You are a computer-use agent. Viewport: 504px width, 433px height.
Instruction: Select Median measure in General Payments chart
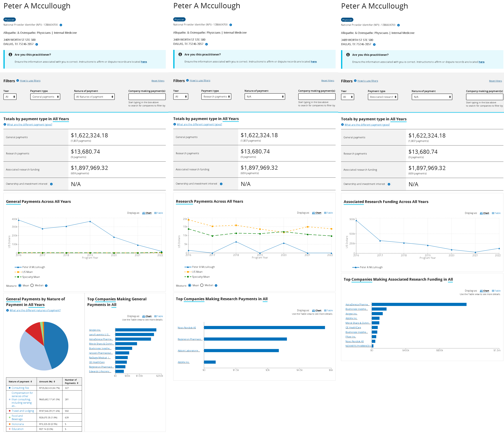tap(32, 285)
